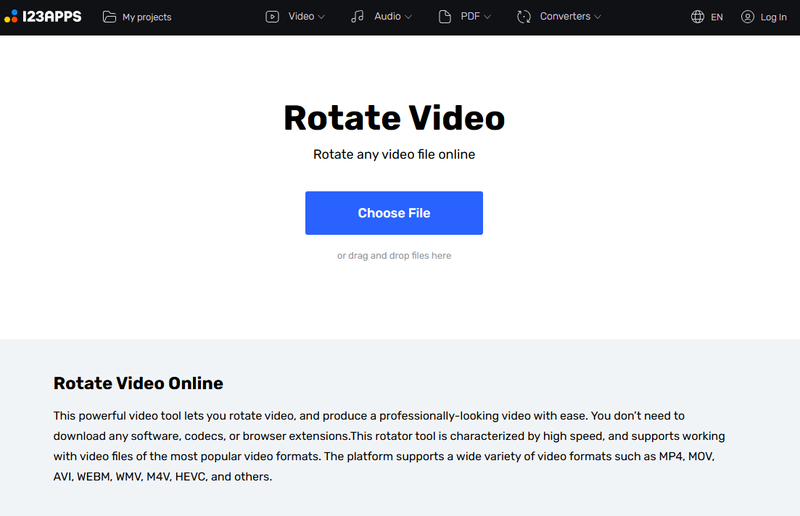Click Log In
Image resolution: width=800 pixels, height=516 pixels.
(773, 17)
